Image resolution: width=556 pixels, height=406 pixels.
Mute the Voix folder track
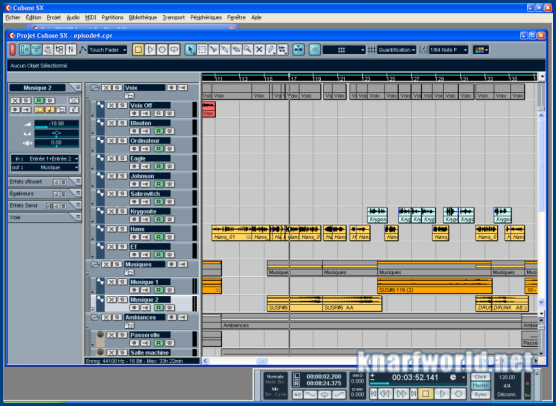pyautogui.click(x=106, y=88)
